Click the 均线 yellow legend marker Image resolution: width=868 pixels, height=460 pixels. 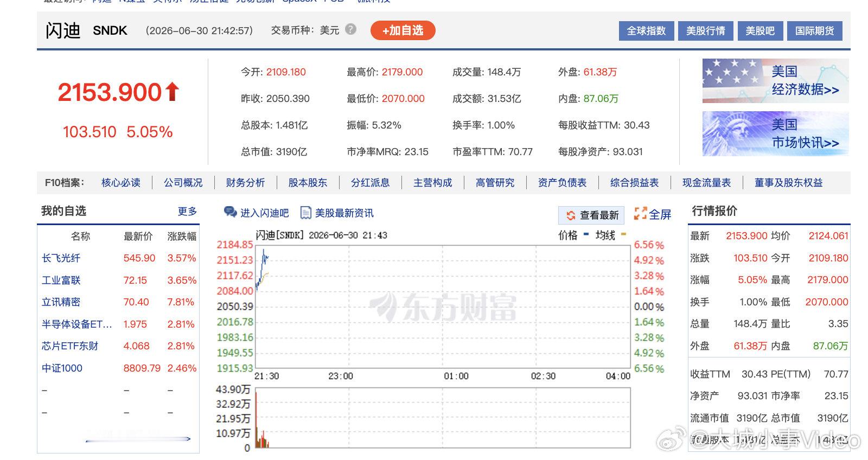click(x=623, y=234)
